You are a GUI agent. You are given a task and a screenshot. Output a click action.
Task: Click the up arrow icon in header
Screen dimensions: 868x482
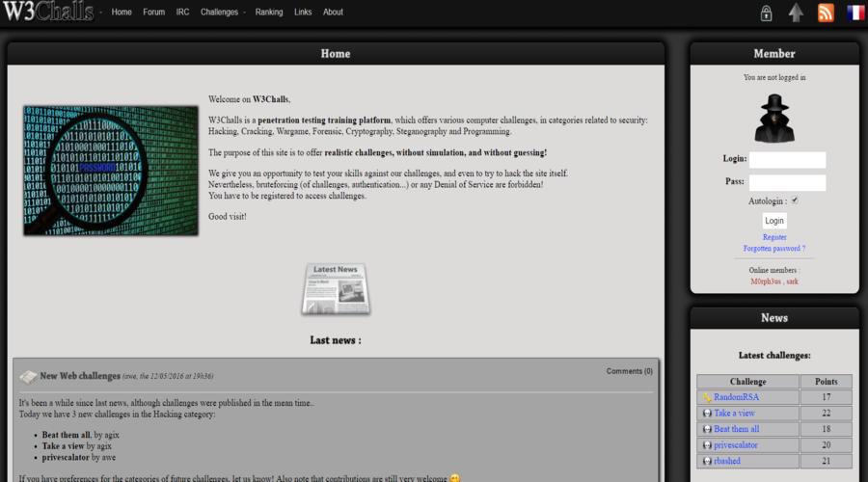click(x=796, y=13)
